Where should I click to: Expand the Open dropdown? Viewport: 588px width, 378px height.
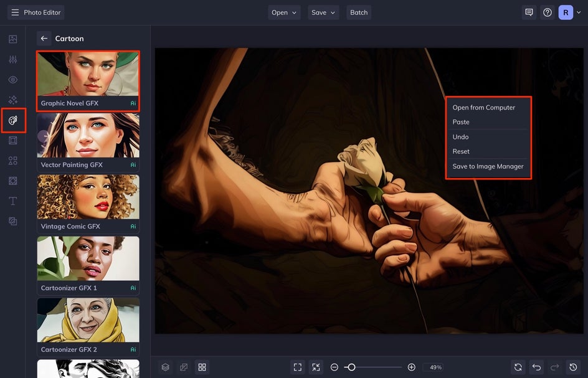[x=284, y=12]
